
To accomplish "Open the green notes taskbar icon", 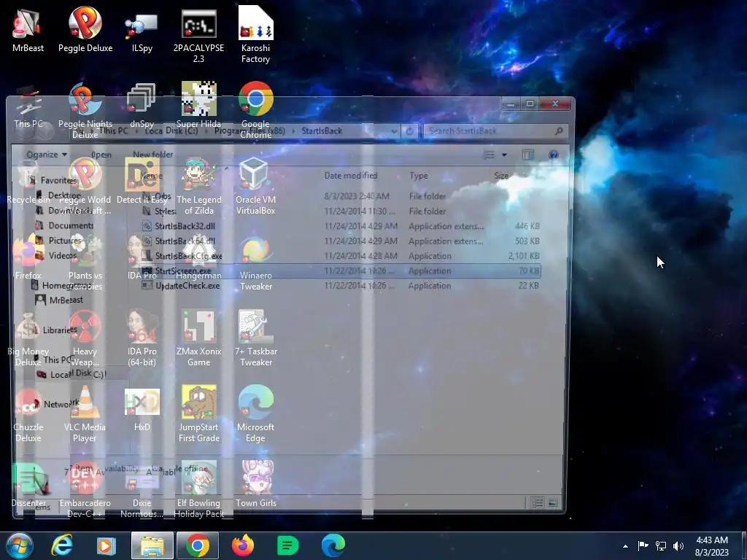I will (x=287, y=545).
